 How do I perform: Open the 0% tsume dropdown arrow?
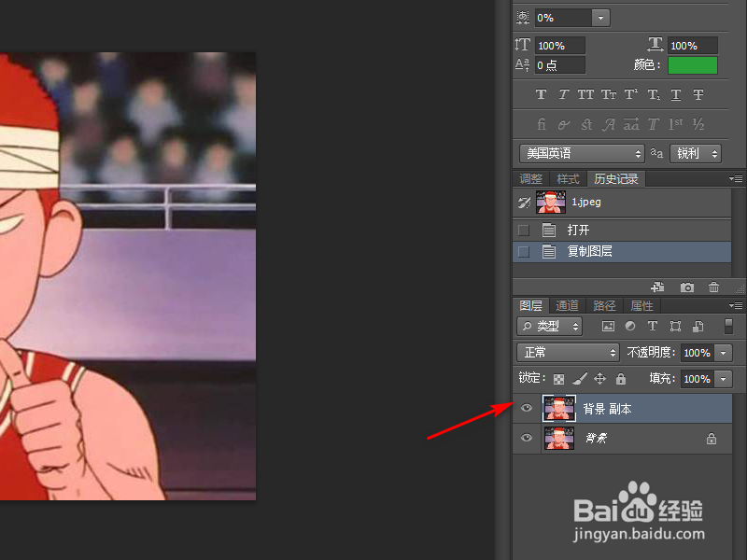point(600,18)
